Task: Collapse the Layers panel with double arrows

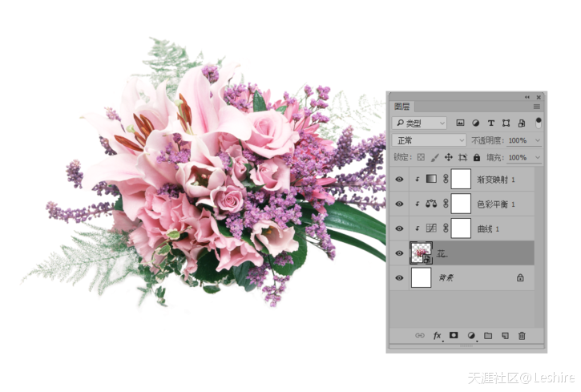Action: click(527, 97)
